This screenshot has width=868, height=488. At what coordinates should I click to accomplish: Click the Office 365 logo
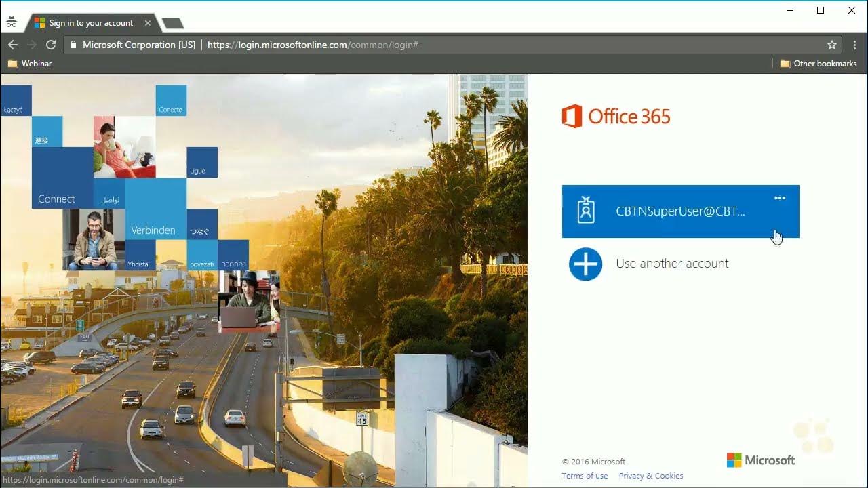[616, 117]
